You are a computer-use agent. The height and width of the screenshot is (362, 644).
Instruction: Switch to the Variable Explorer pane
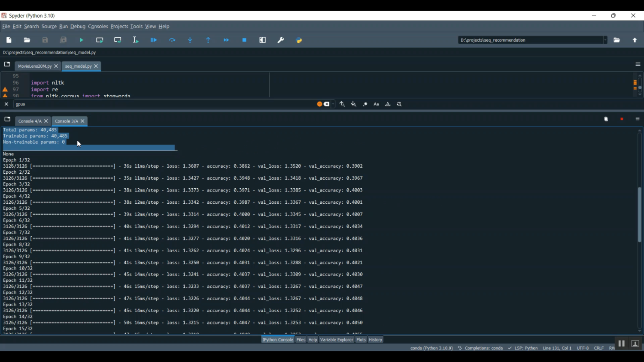337,340
